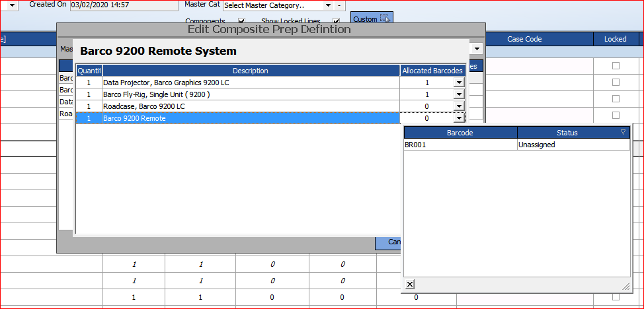This screenshot has width=644, height=309.
Task: Tick the fourth Locked checkbox in the main grid
Action: pos(616,115)
